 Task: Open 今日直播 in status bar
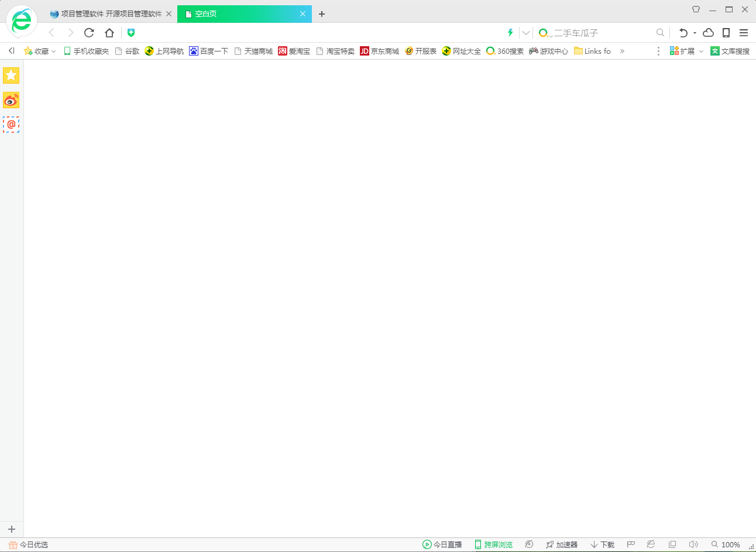(442, 544)
